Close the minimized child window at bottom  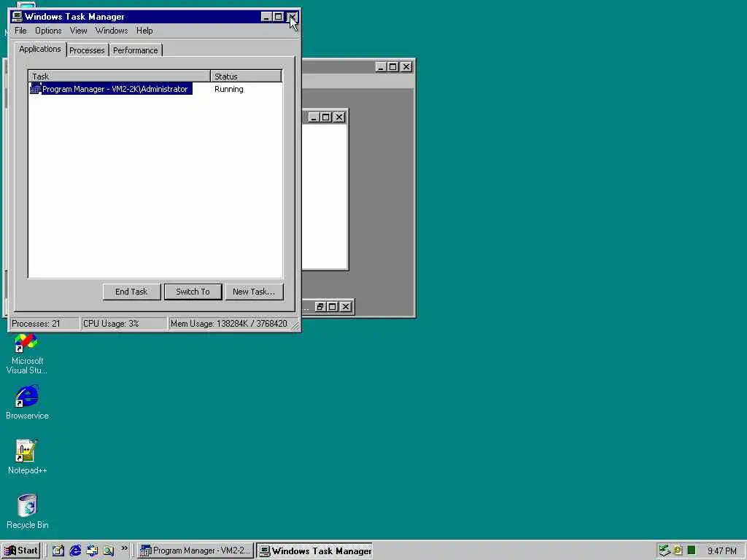tap(346, 307)
